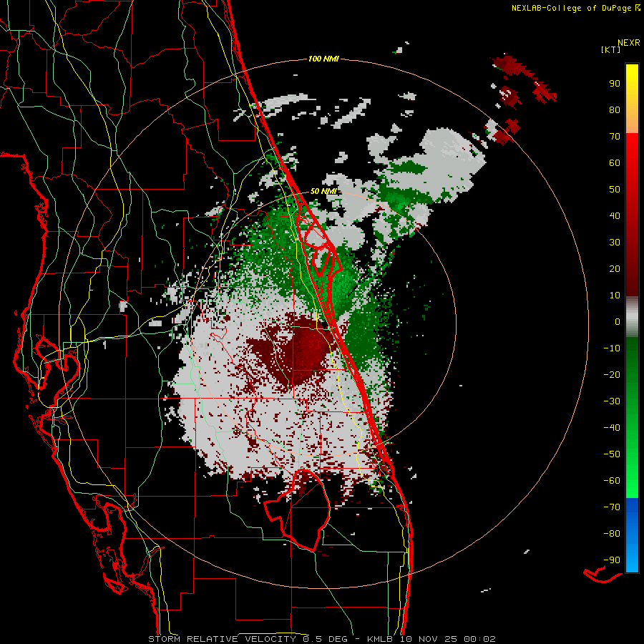Select the -80 value on velocity scale
Viewport: 644px width, 644px height.
click(612, 534)
